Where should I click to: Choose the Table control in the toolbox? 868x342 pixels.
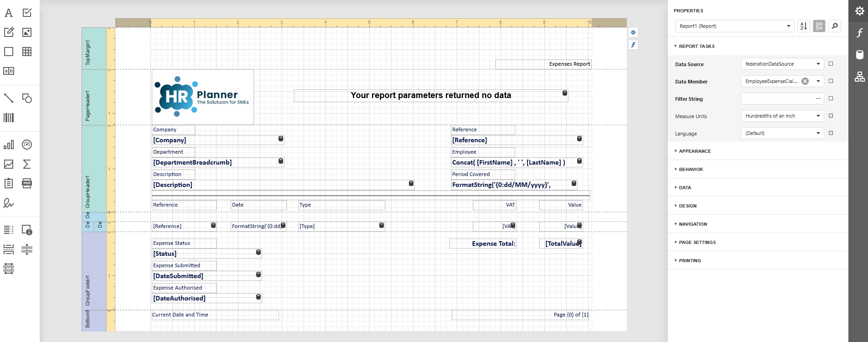point(27,52)
